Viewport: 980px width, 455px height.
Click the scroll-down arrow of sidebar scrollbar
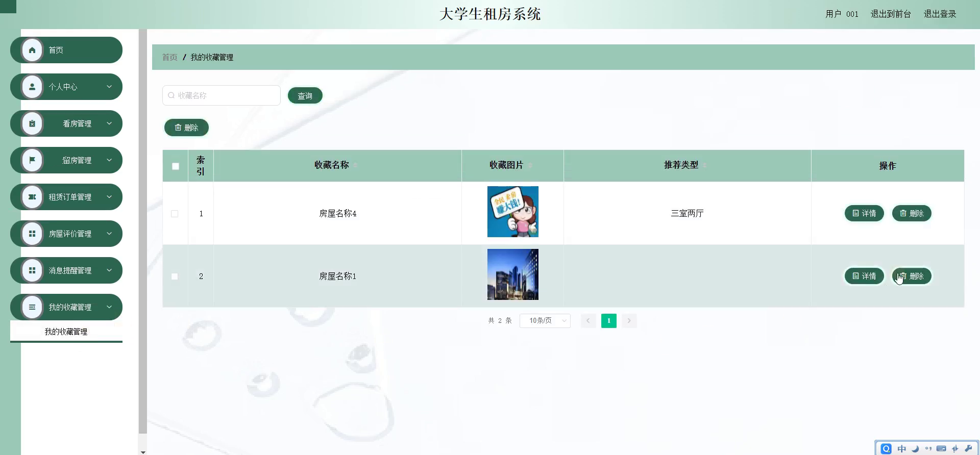143,452
